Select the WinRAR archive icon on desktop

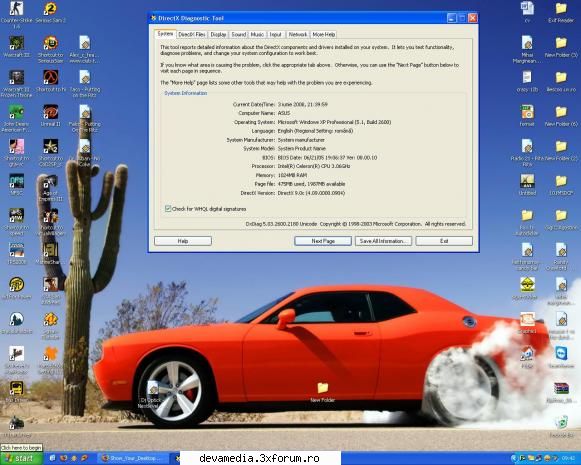pyautogui.click(x=561, y=388)
